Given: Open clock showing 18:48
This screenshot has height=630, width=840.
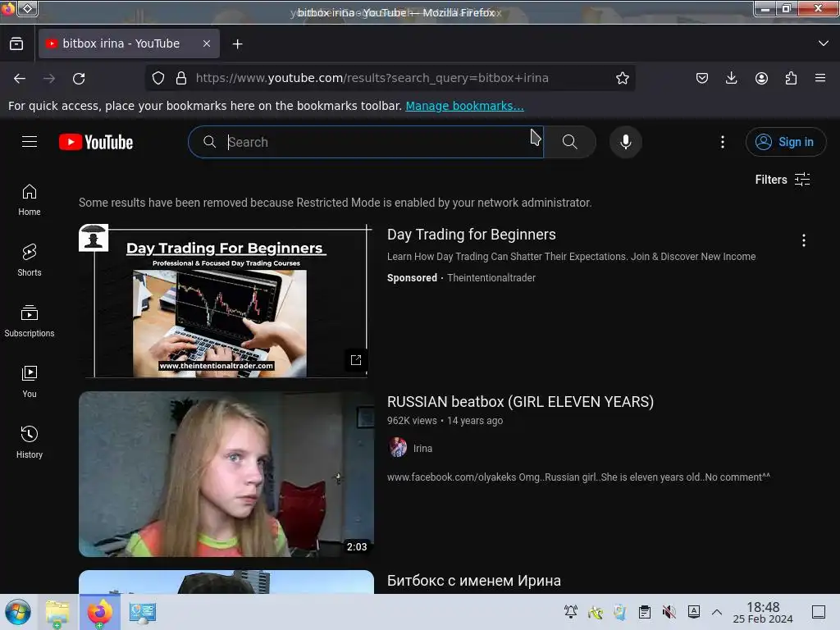Looking at the screenshot, I should coord(763,612).
